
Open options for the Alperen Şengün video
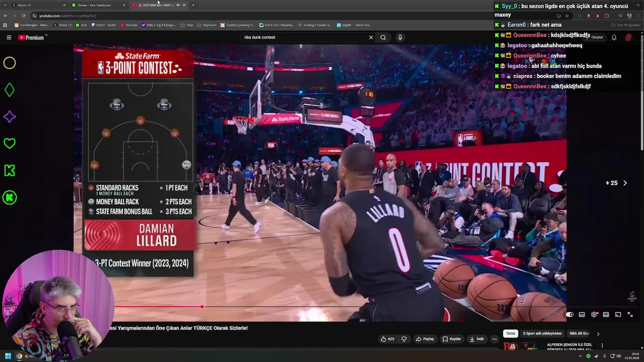coord(602,345)
